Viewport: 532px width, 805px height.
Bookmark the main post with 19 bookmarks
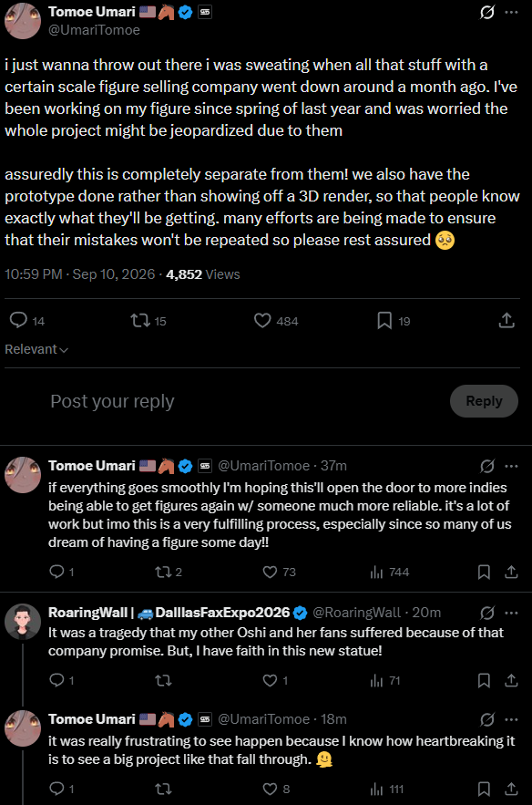point(394,321)
